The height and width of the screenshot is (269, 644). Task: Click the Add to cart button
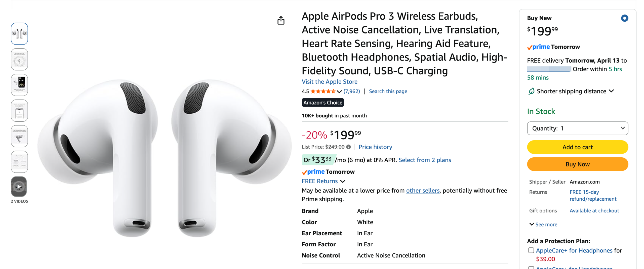coord(577,147)
